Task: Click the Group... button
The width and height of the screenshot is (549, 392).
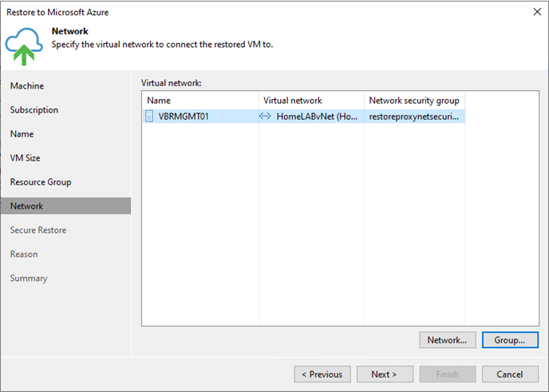Action: tap(510, 340)
